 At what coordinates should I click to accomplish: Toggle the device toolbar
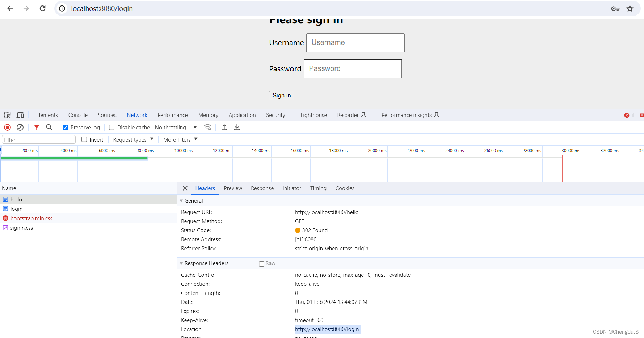coord(20,115)
